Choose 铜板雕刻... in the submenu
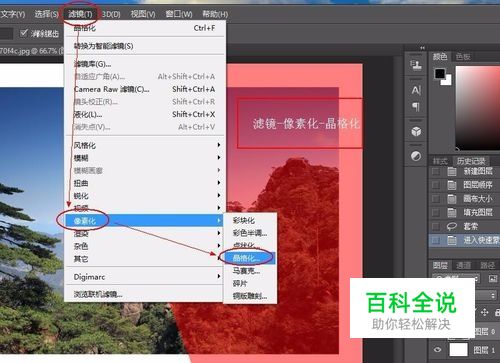The width and height of the screenshot is (500, 363). pos(250,296)
